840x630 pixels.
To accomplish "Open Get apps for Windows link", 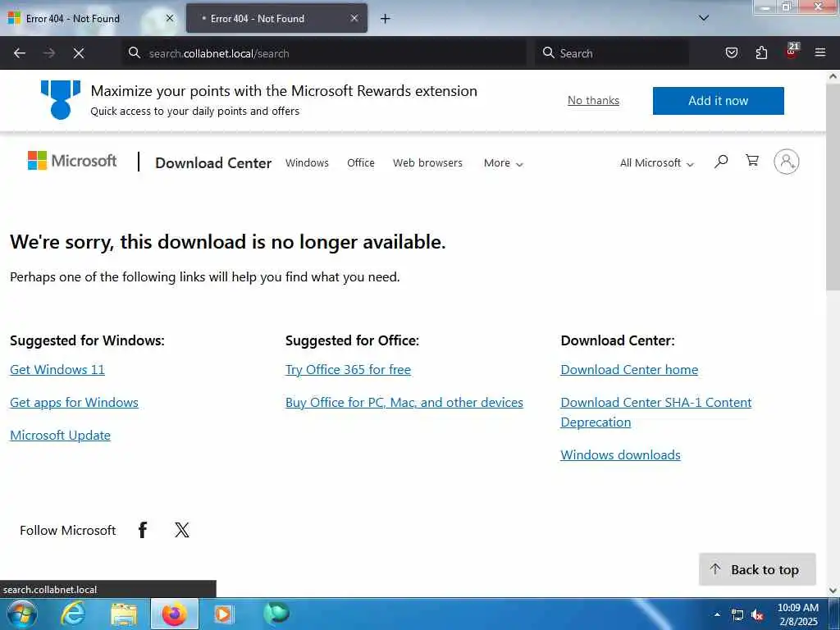I will pyautogui.click(x=74, y=402).
